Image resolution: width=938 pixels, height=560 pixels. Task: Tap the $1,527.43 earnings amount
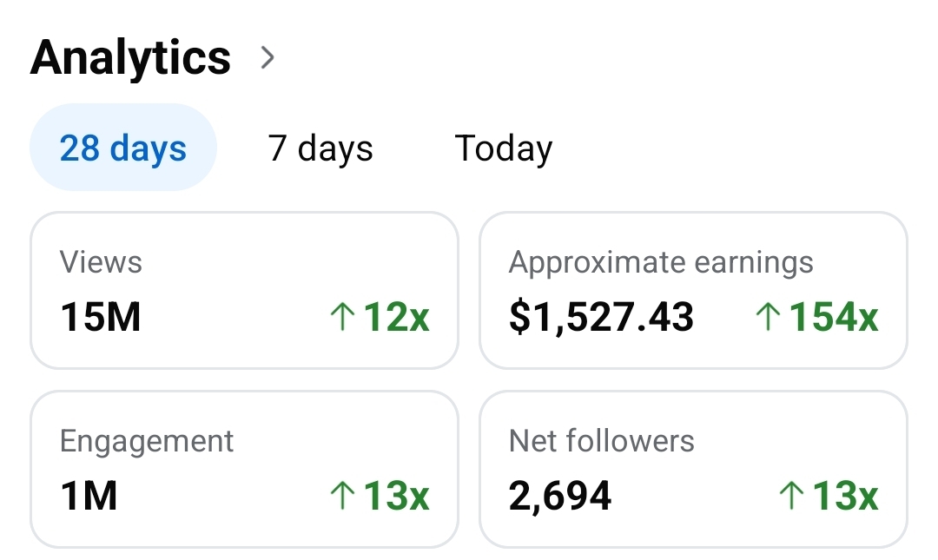point(601,318)
